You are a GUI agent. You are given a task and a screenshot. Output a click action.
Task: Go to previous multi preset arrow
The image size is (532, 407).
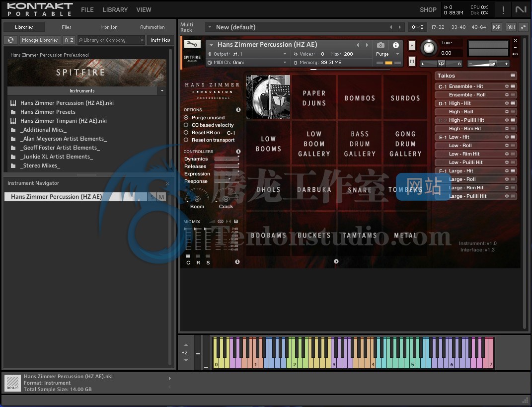[x=391, y=27]
